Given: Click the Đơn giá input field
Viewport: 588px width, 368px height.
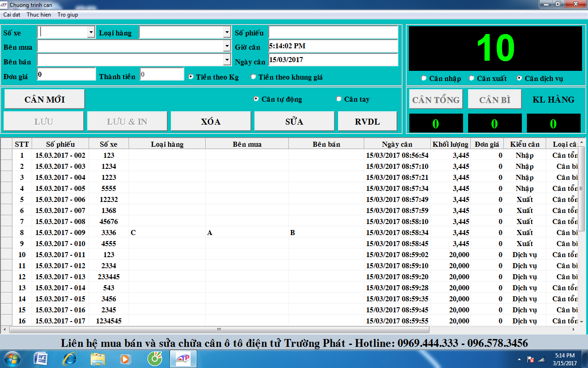Looking at the screenshot, I should coord(66,75).
